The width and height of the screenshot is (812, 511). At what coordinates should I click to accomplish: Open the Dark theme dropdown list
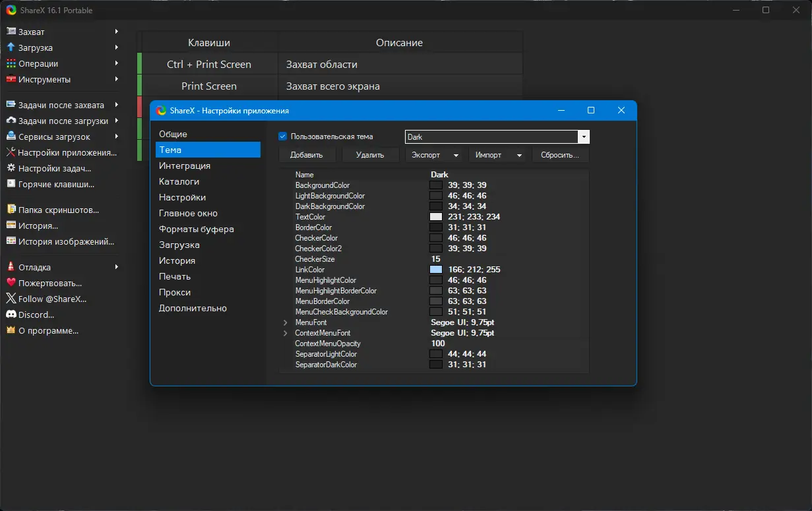tap(583, 137)
